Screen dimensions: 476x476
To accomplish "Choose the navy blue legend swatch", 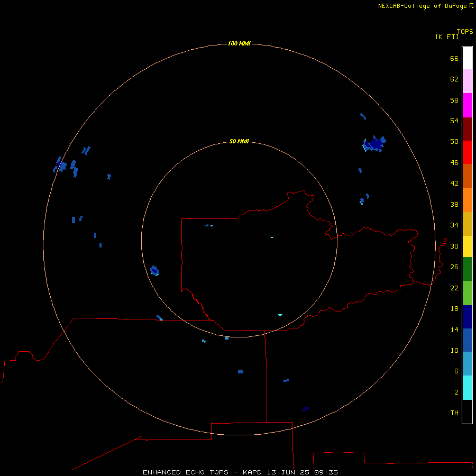I will click(467, 317).
